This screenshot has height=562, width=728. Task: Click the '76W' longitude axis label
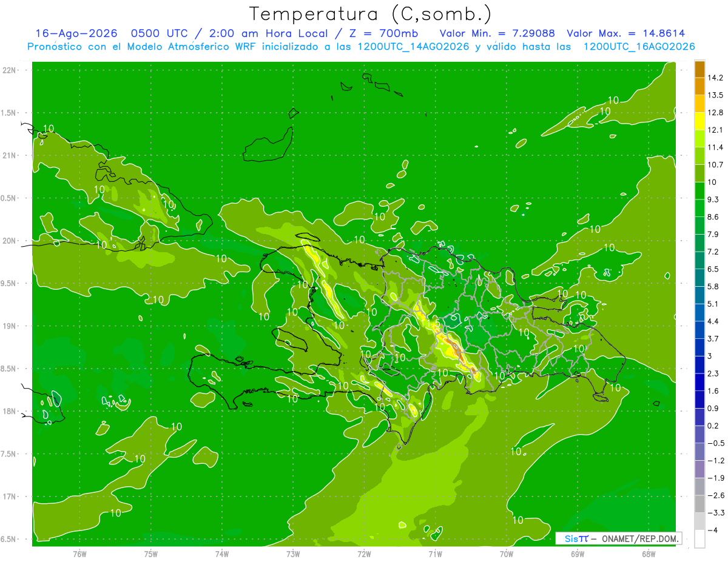pyautogui.click(x=79, y=554)
